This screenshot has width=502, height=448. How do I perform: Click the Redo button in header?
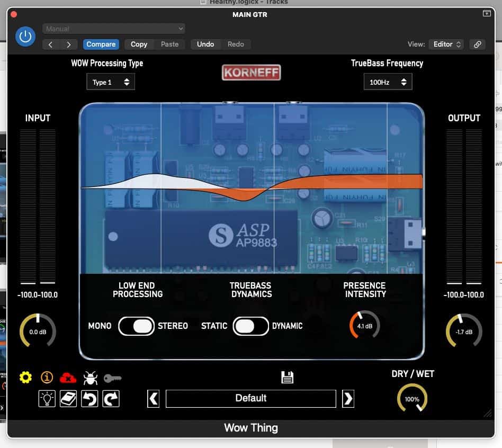(236, 44)
